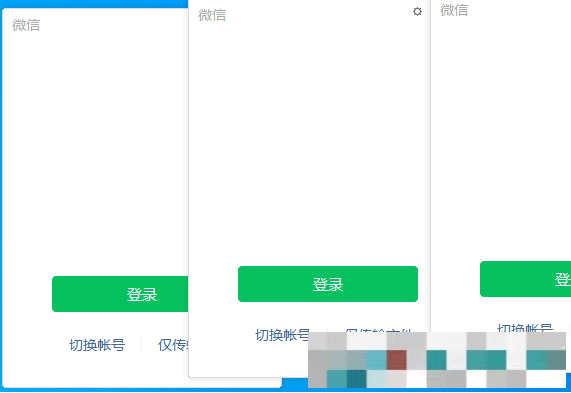The image size is (571, 393).
Task: Choose the truncated 仅传 link in leftmost window
Action: pos(173,345)
